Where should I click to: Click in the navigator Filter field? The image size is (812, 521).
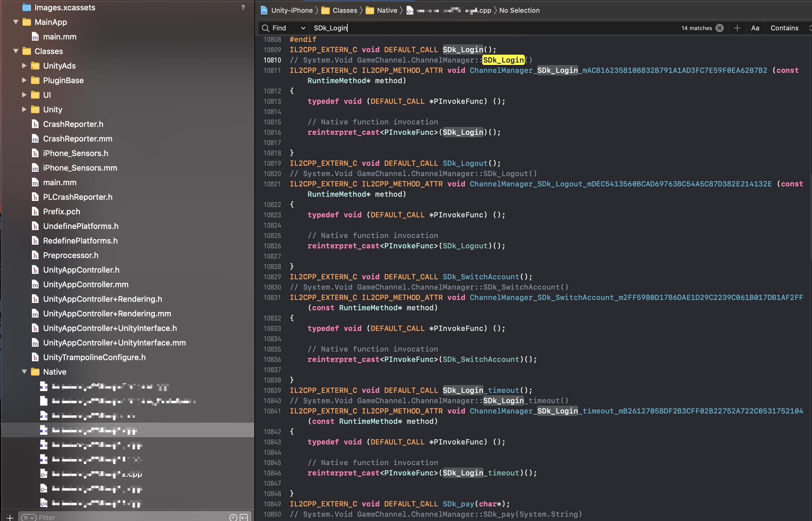tap(132, 517)
